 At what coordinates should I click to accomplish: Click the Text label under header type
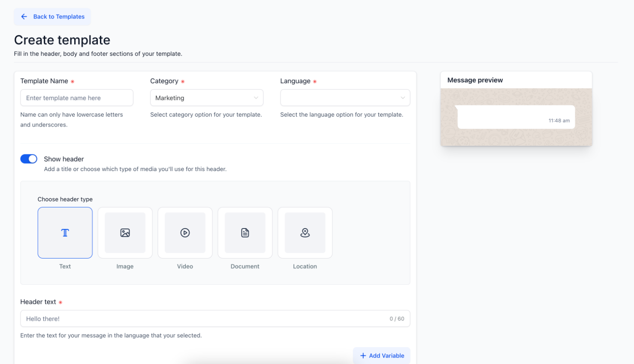[65, 266]
